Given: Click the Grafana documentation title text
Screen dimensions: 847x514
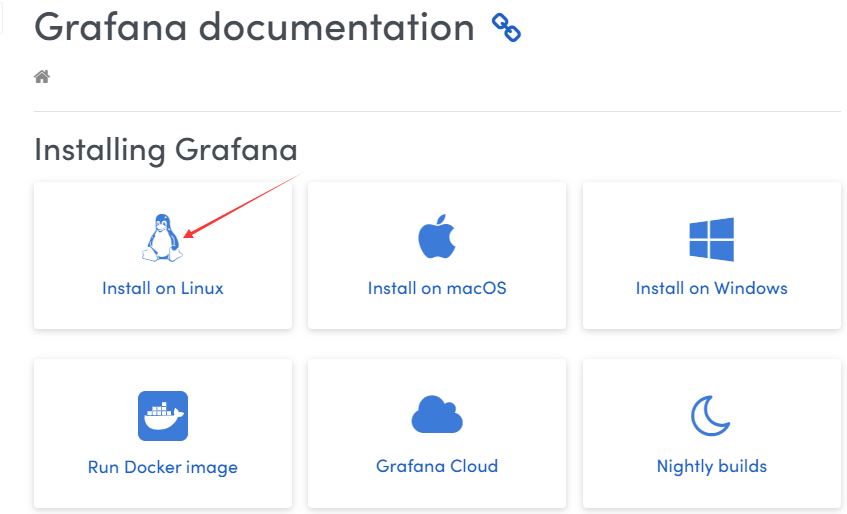Looking at the screenshot, I should [254, 27].
